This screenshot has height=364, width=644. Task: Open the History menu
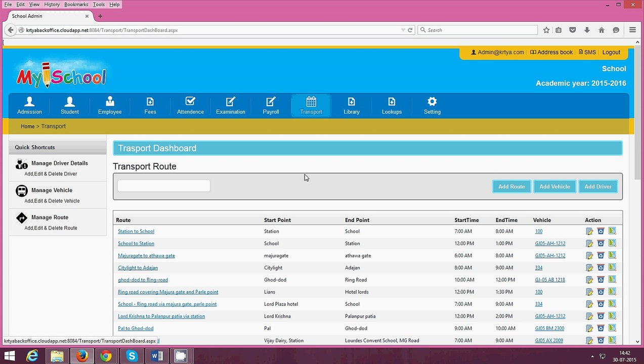coord(52,4)
